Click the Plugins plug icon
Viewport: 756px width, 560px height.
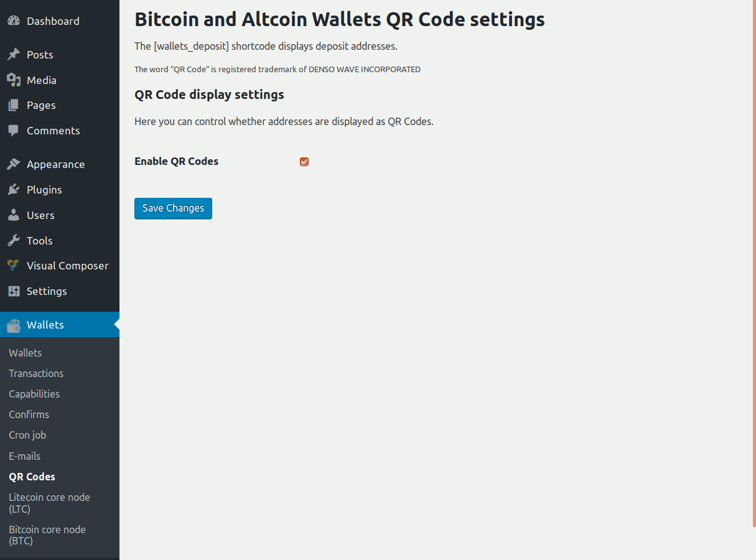click(x=14, y=190)
